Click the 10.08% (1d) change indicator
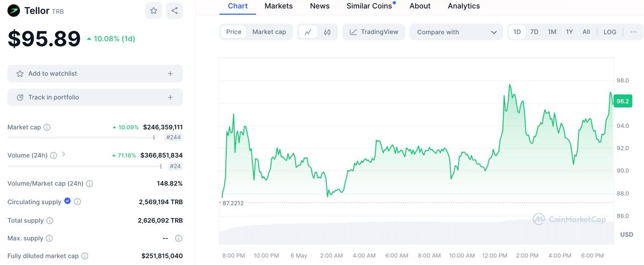This screenshot has height=265, width=644. tap(111, 39)
